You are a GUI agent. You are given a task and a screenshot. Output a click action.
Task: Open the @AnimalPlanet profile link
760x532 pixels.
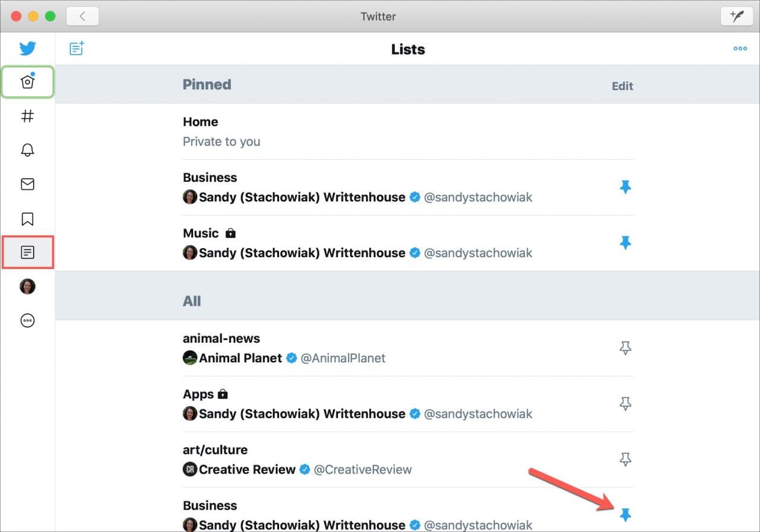(x=343, y=358)
